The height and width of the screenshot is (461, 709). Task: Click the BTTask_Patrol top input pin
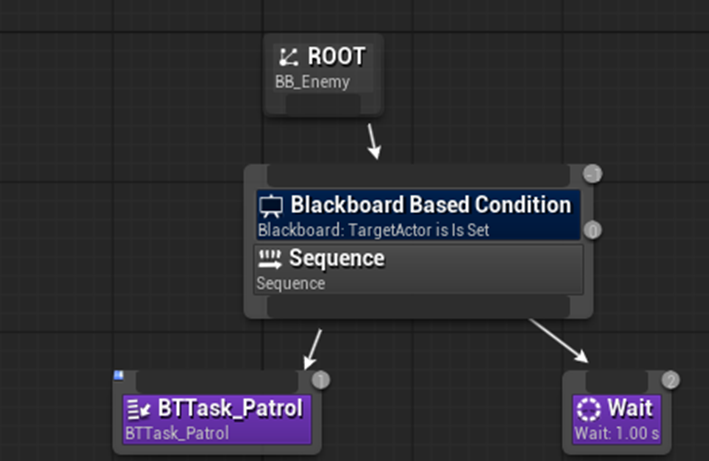(x=216, y=381)
